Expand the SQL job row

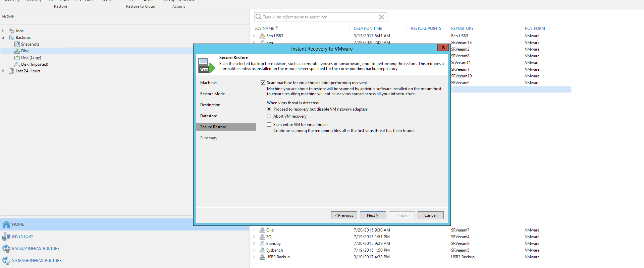click(254, 237)
